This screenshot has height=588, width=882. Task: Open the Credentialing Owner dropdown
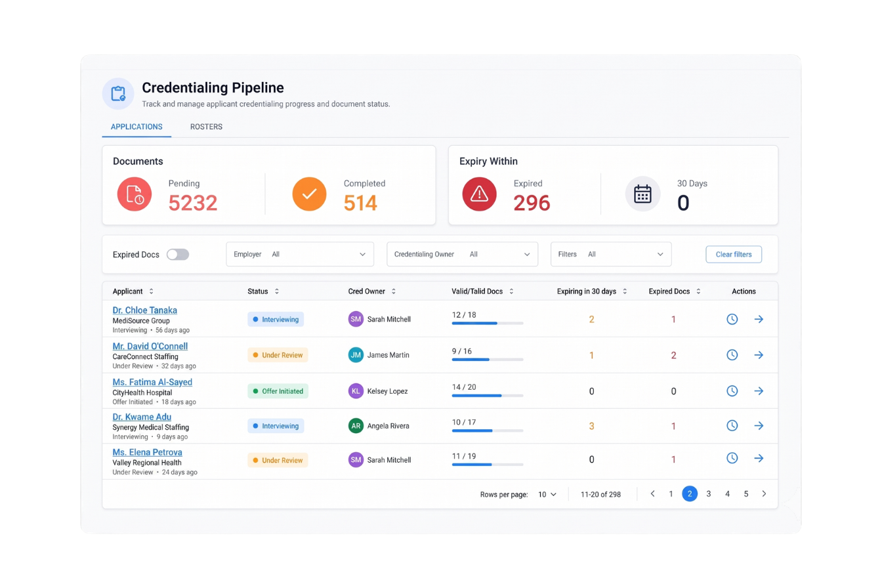462,254
